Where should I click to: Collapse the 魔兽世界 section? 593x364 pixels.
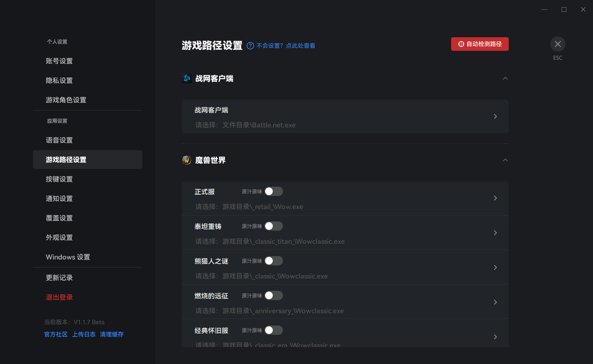click(x=505, y=160)
